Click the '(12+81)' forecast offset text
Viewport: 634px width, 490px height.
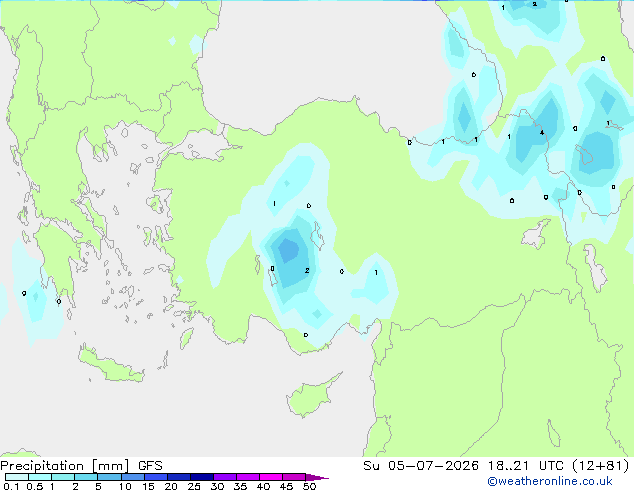pos(601,466)
